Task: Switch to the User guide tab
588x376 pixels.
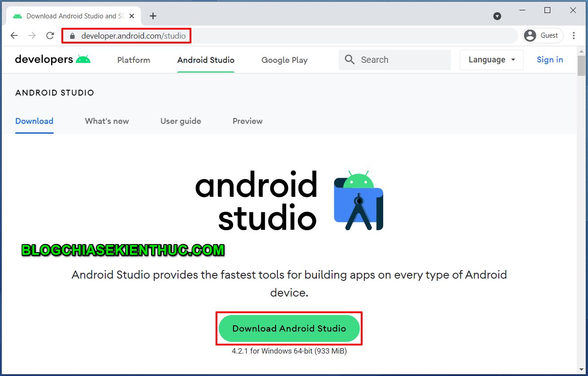Action: point(181,121)
